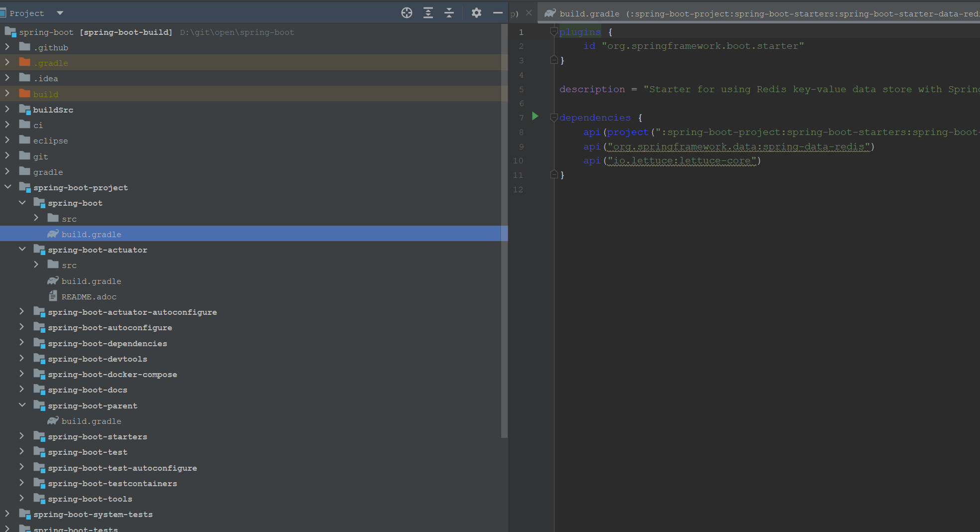This screenshot has height=532, width=980.
Task: Open Project panel settings gear
Action: pyautogui.click(x=476, y=13)
